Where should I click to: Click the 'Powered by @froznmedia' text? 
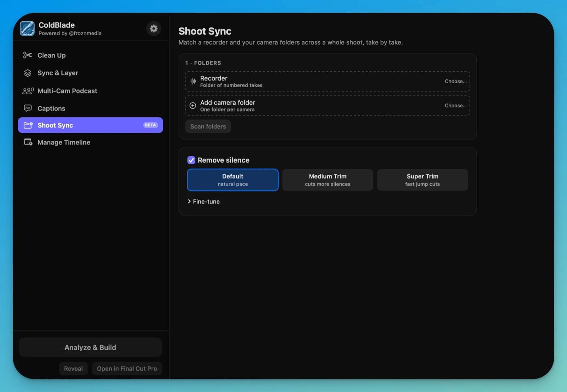pyautogui.click(x=70, y=33)
